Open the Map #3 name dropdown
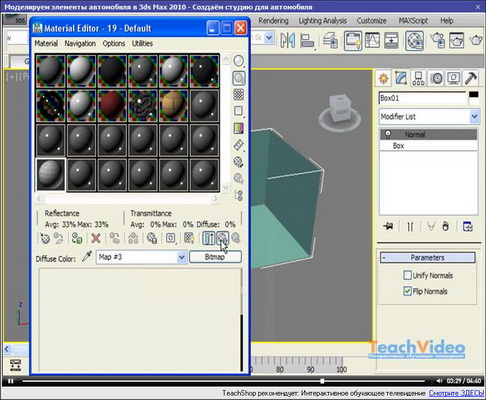 pos(181,257)
